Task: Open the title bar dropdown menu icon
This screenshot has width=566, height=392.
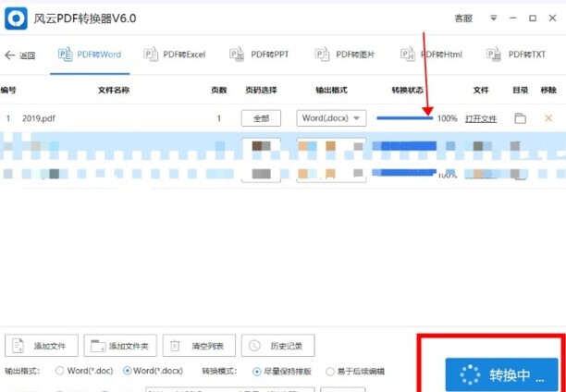Action: tap(494, 18)
